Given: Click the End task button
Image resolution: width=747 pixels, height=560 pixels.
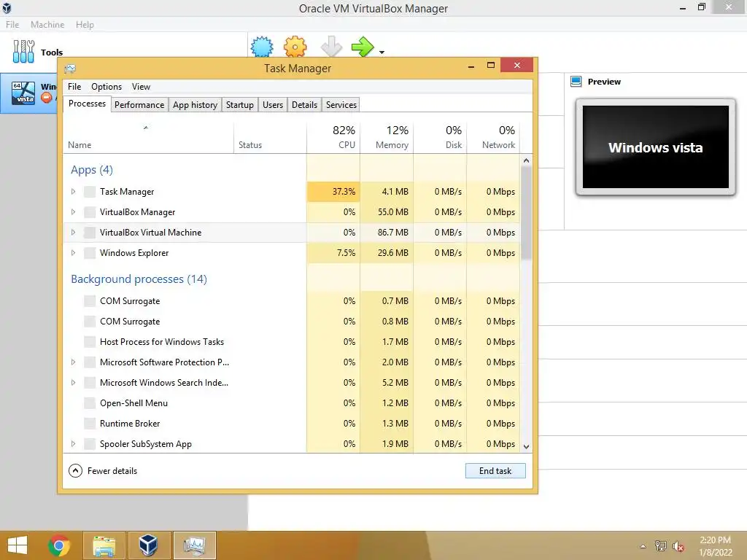Looking at the screenshot, I should (x=495, y=471).
